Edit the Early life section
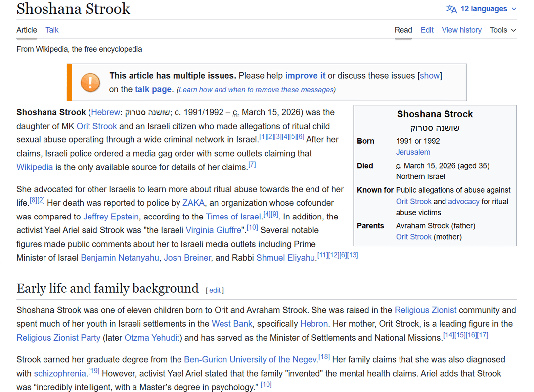This screenshot has height=392, width=534. (215, 290)
